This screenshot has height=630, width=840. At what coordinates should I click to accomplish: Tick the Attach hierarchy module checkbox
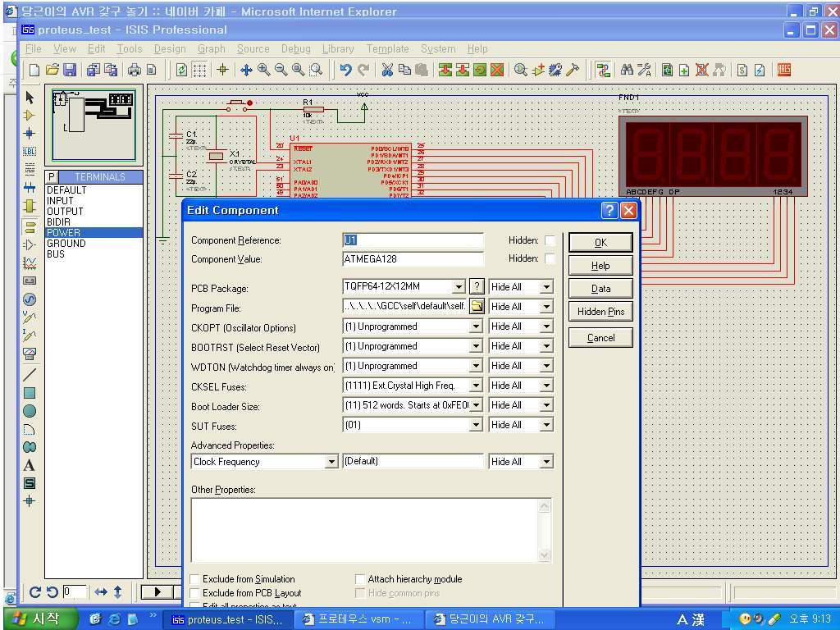(x=360, y=579)
